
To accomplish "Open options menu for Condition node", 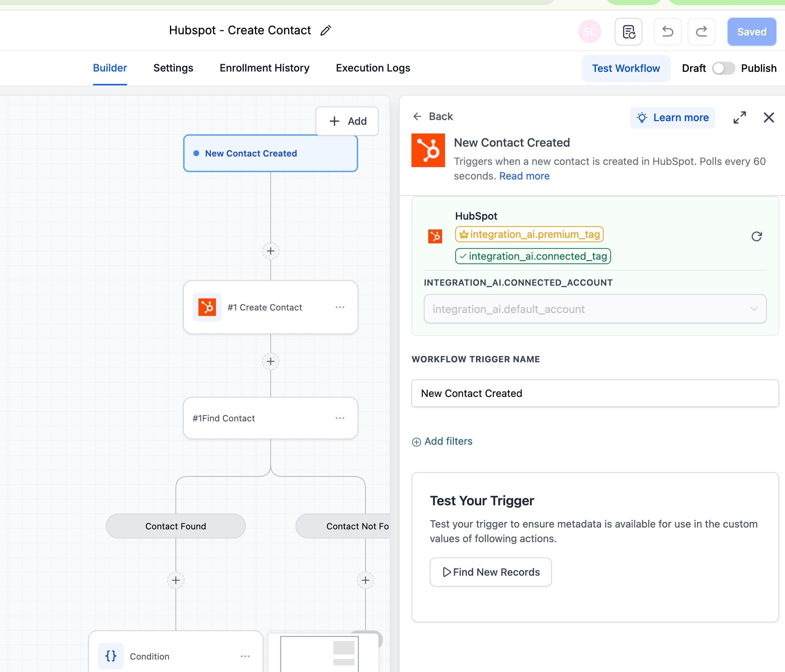I will [245, 656].
